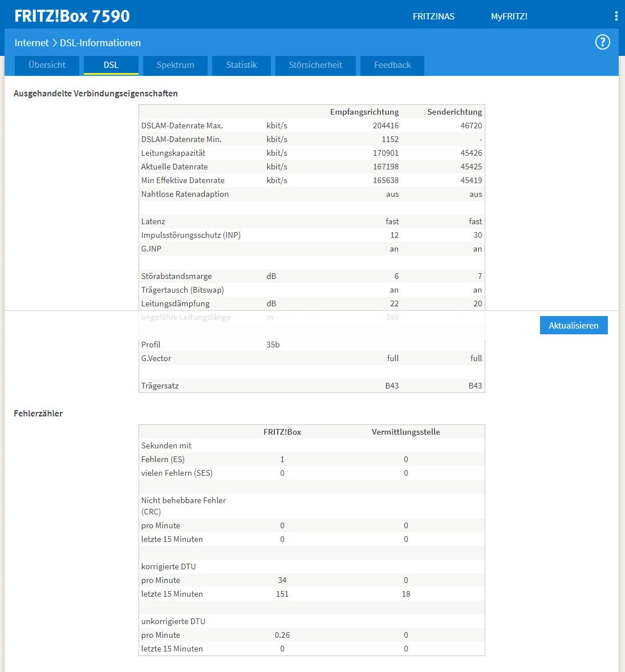Click the Trägersatz row label
The width and height of the screenshot is (625, 672).
tap(160, 386)
